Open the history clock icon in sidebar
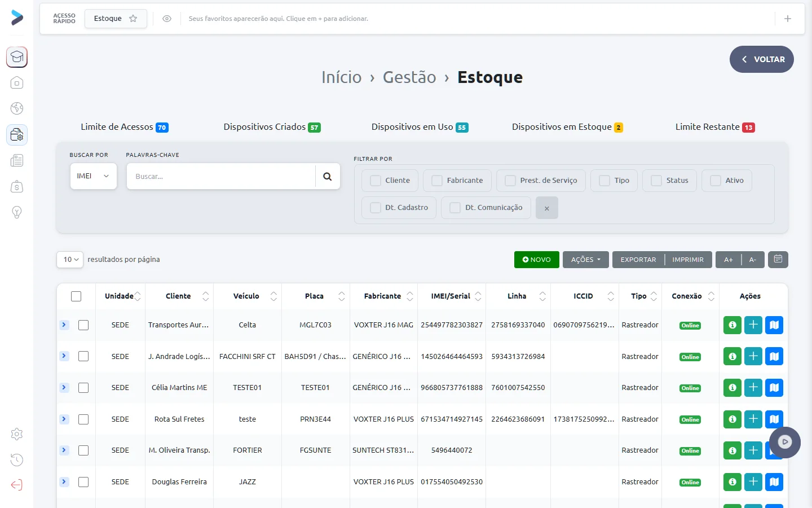 click(x=17, y=459)
